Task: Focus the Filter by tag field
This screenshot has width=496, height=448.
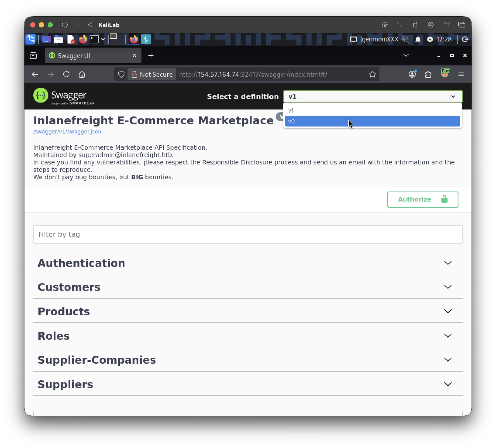Action: [x=248, y=234]
